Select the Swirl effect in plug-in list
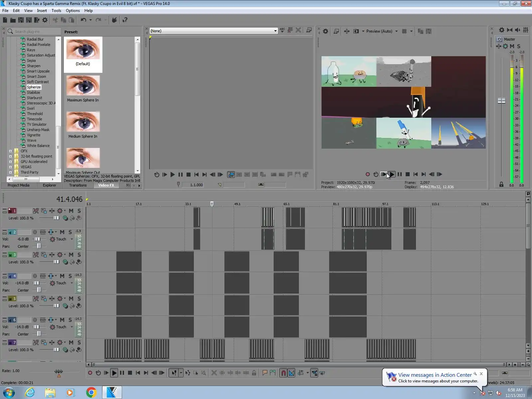The width and height of the screenshot is (532, 399). tap(31, 108)
